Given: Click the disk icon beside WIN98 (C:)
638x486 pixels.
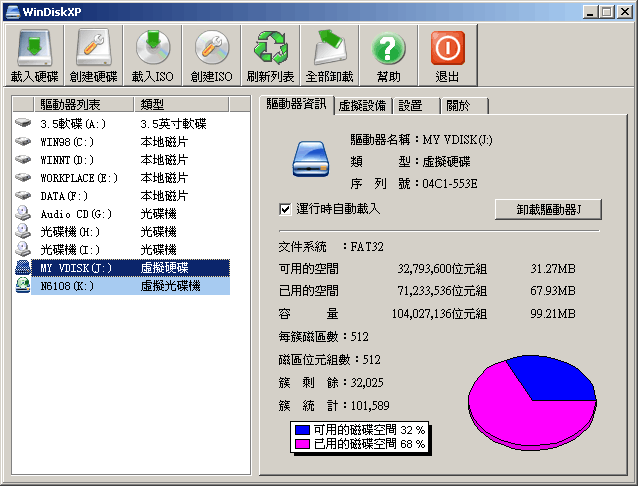Looking at the screenshot, I should click(23, 141).
